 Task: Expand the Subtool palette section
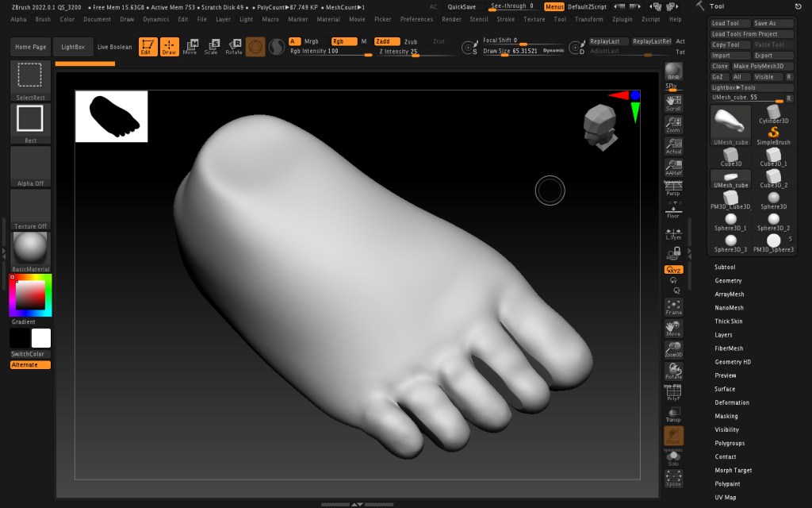tap(725, 267)
